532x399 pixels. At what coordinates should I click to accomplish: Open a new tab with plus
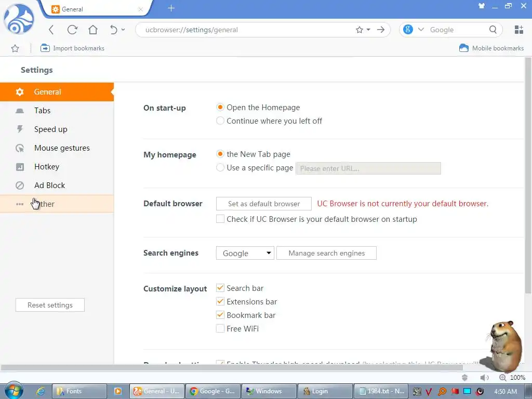click(x=171, y=8)
